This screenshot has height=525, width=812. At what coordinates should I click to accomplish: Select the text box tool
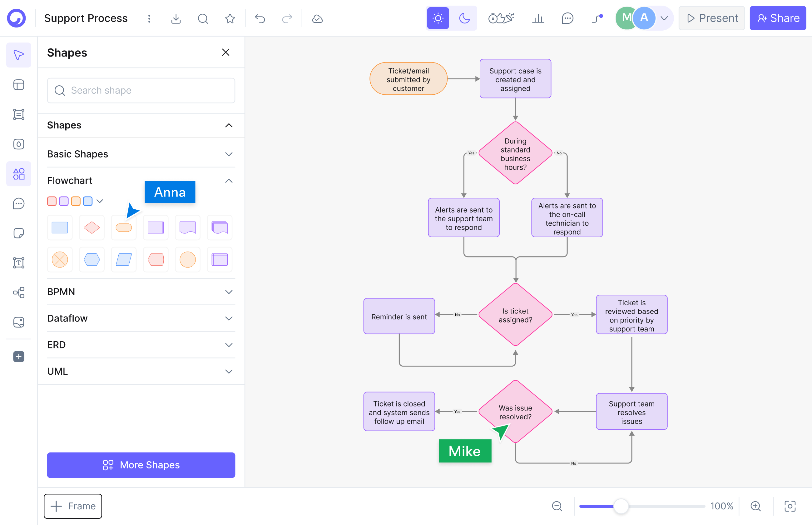point(19,263)
